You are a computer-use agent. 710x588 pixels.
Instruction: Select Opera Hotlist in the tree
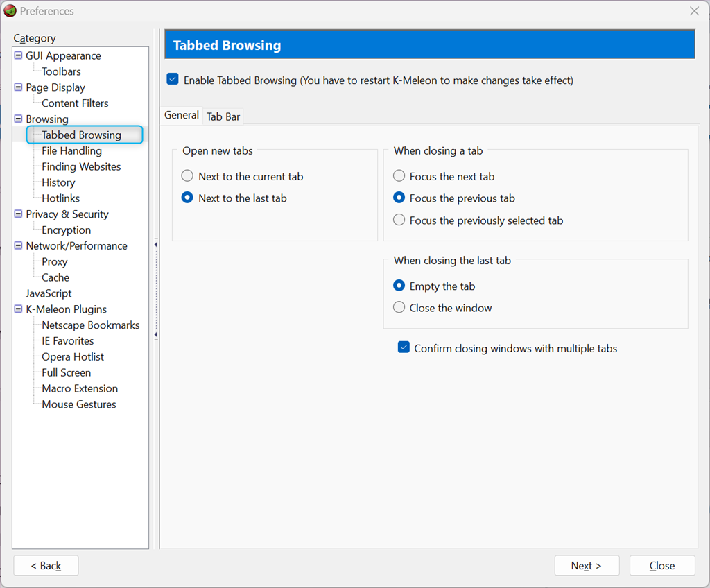(x=72, y=357)
